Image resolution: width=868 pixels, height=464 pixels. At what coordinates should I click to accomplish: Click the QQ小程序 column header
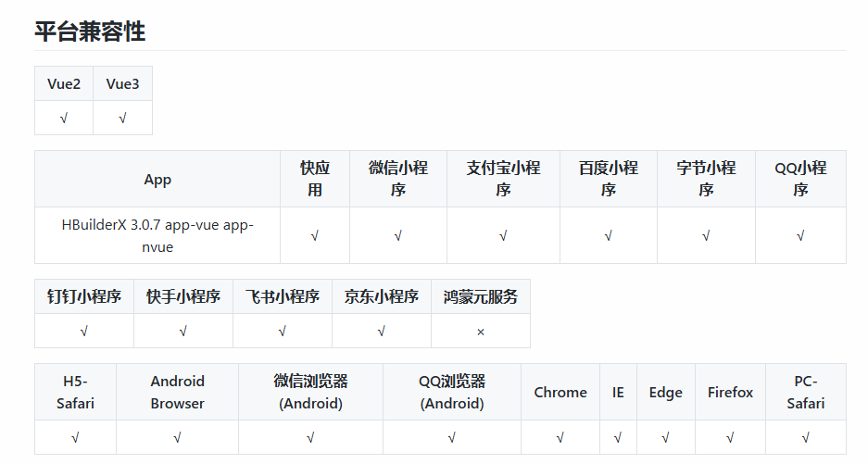click(800, 179)
